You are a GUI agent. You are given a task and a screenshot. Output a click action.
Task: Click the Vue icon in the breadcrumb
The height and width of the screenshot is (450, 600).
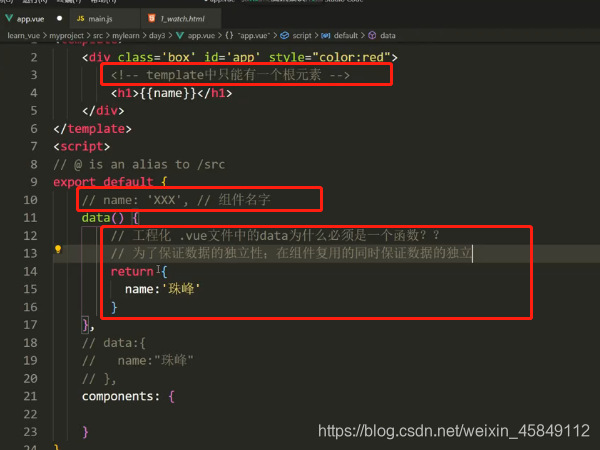[x=180, y=36]
